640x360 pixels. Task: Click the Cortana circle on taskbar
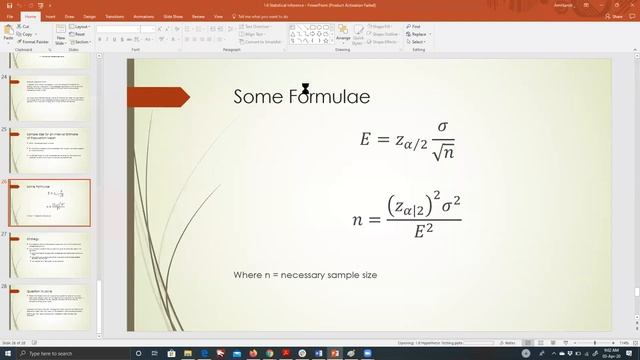pyautogui.click(x=138, y=353)
